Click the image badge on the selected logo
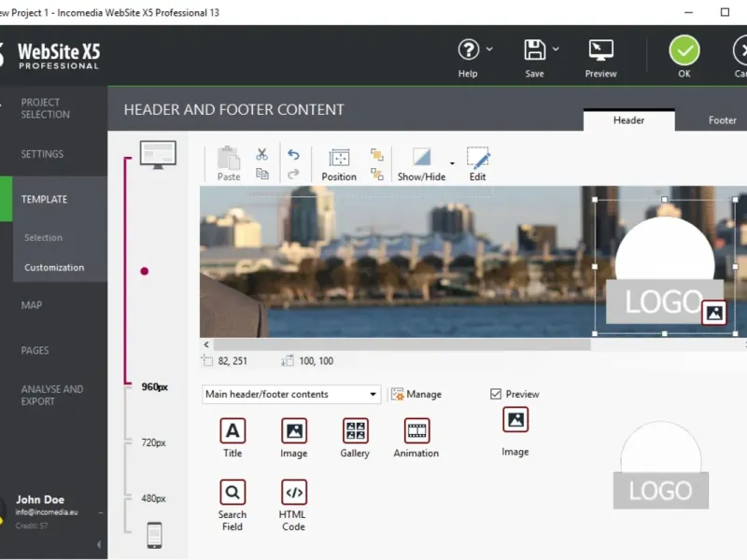 [x=713, y=313]
